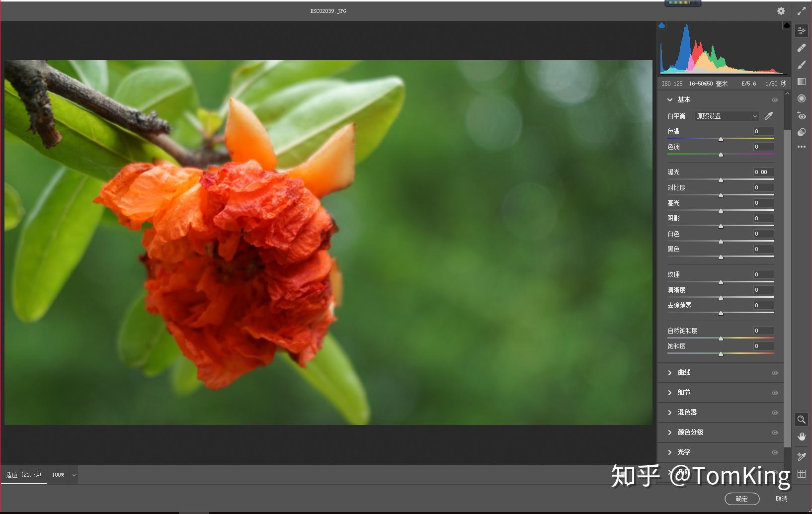Image resolution: width=812 pixels, height=514 pixels.
Task: Click the DSC02039.JPG filename tab
Action: [328, 10]
